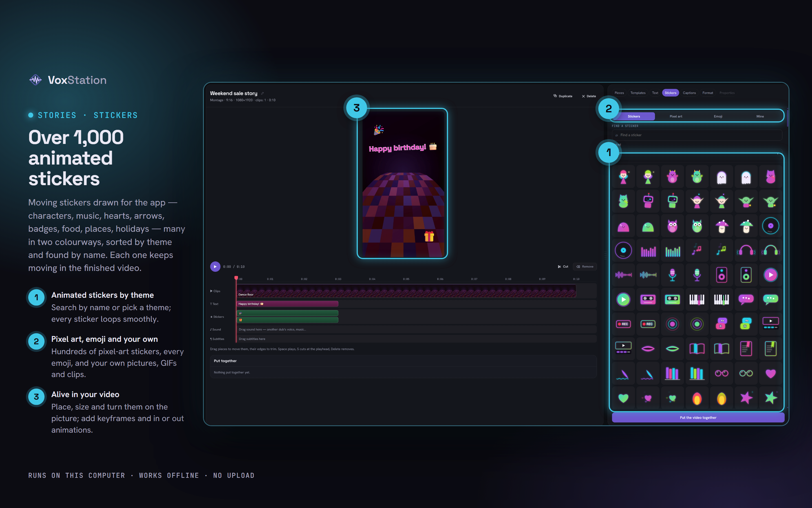Click the Duplicate button

(x=563, y=96)
